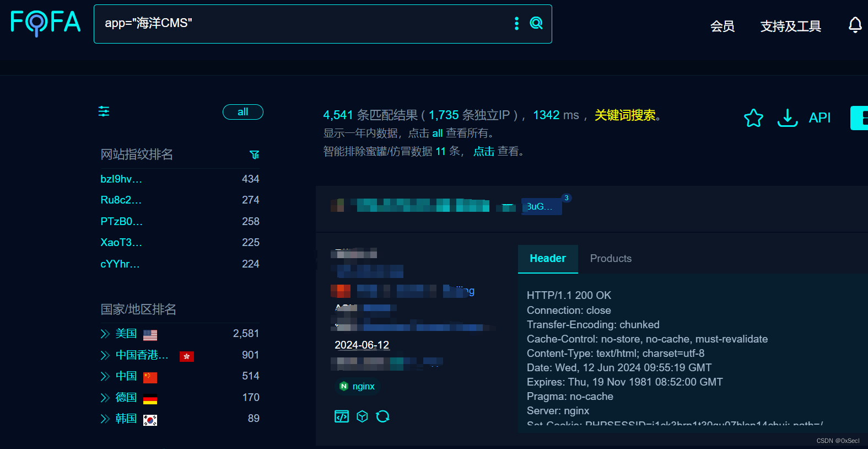Filter by fingerprint bzI9hv…

[121, 179]
